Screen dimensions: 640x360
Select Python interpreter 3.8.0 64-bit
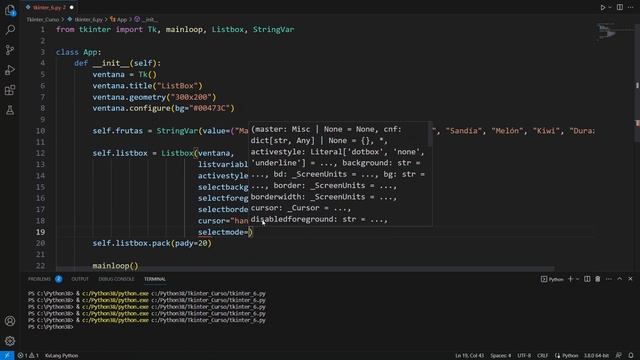click(596, 356)
